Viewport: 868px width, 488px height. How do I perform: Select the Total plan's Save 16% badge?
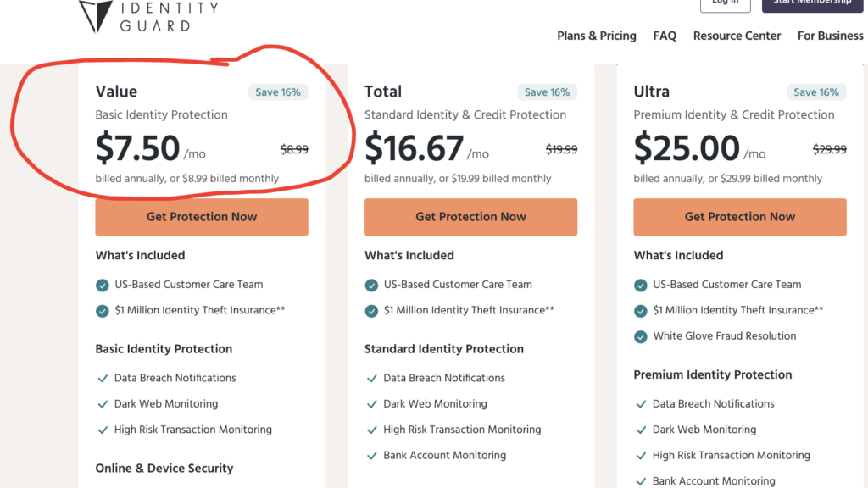547,91
